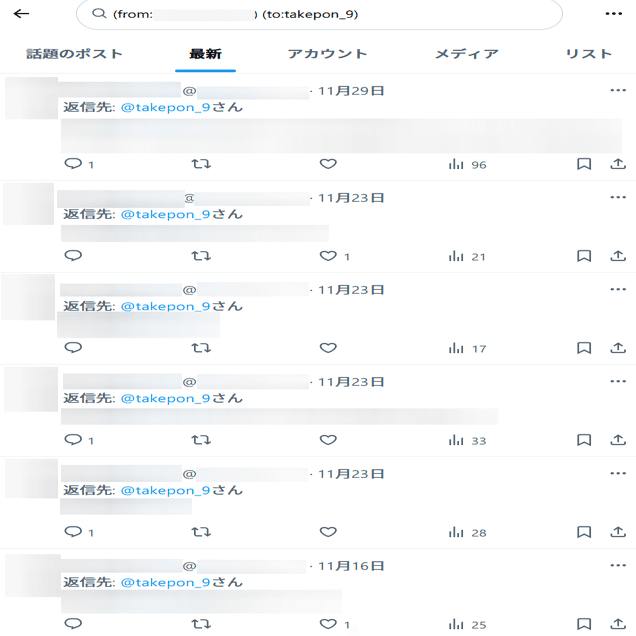View analytics showing 96 views
Screen dimensions: 636x636
[467, 164]
